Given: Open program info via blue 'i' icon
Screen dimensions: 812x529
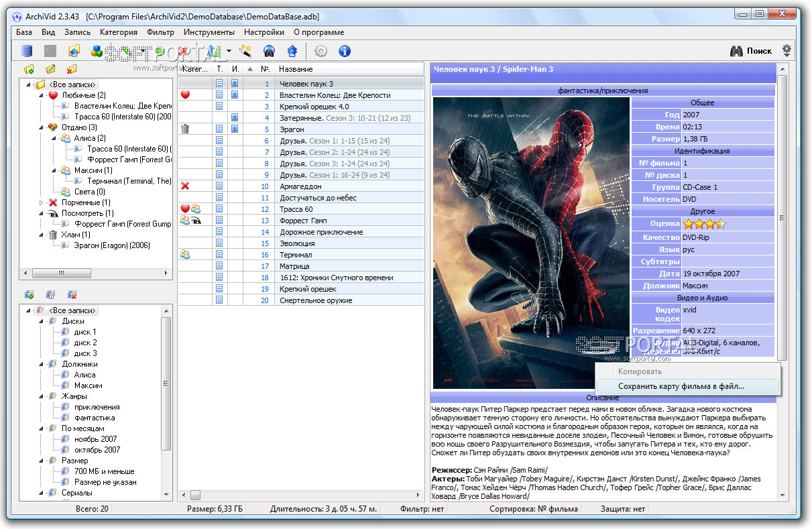Looking at the screenshot, I should 345,51.
